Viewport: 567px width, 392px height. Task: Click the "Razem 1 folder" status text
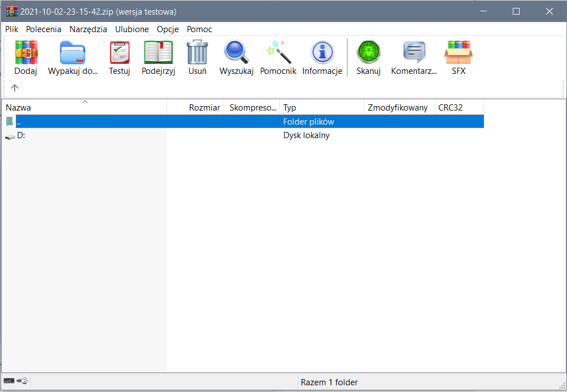click(329, 382)
